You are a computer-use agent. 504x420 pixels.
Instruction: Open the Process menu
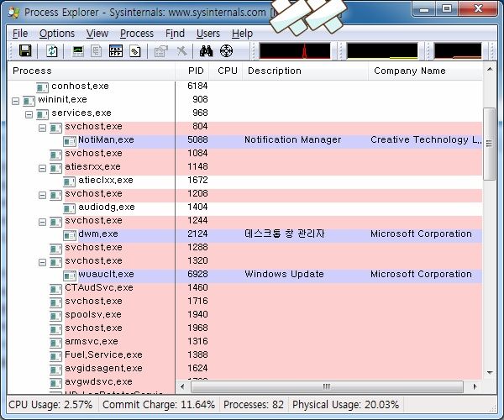137,34
